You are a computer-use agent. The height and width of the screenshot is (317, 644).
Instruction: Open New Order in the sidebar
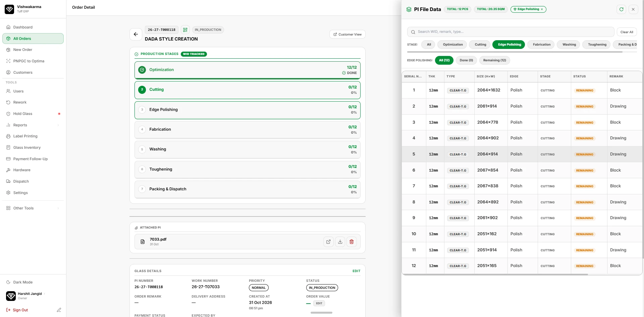click(33, 50)
